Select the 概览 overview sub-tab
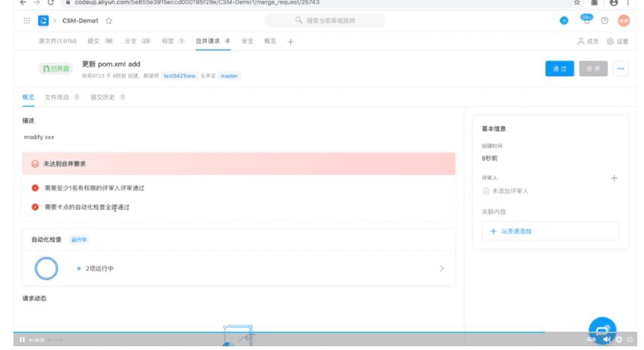This screenshot has height=350, width=644. coord(28,98)
